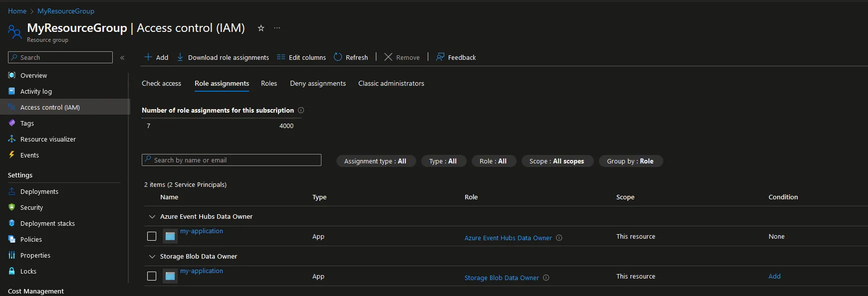The width and height of the screenshot is (868, 296).
Task: Favorite this page with the star icon
Action: click(261, 28)
